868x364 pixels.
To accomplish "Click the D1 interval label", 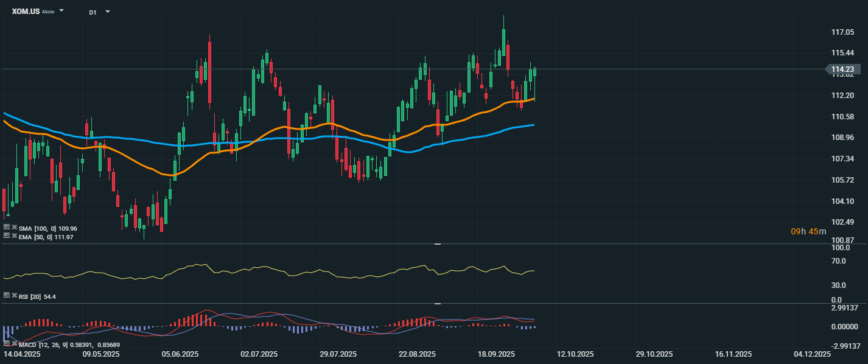I will pyautogui.click(x=93, y=12).
